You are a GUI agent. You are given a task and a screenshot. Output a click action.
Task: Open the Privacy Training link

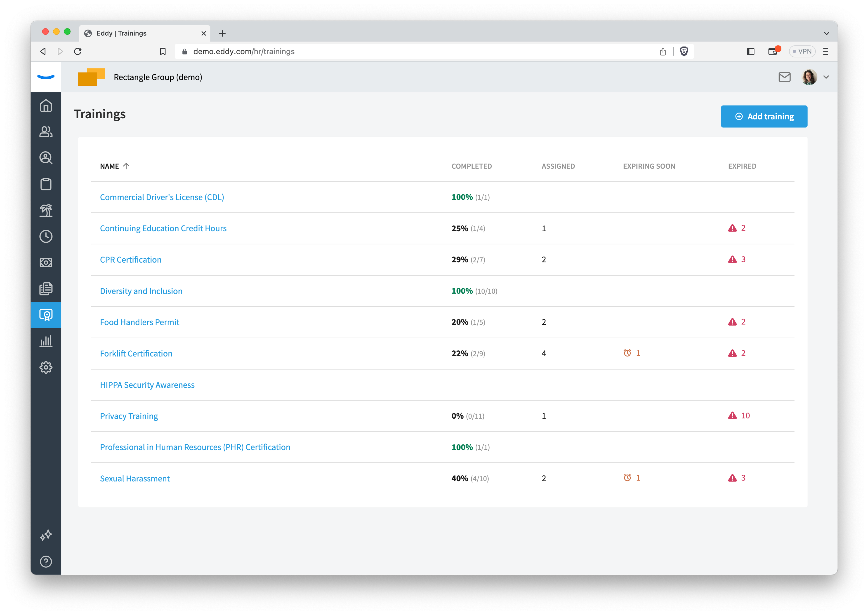click(129, 416)
